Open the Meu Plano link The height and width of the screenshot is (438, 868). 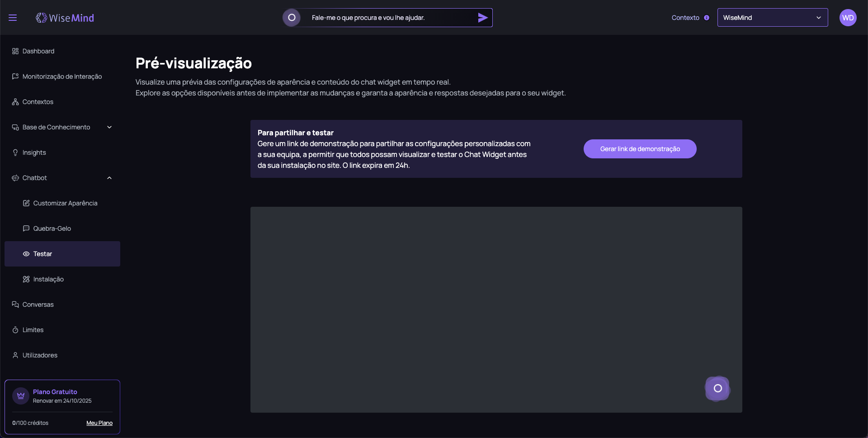click(x=99, y=423)
